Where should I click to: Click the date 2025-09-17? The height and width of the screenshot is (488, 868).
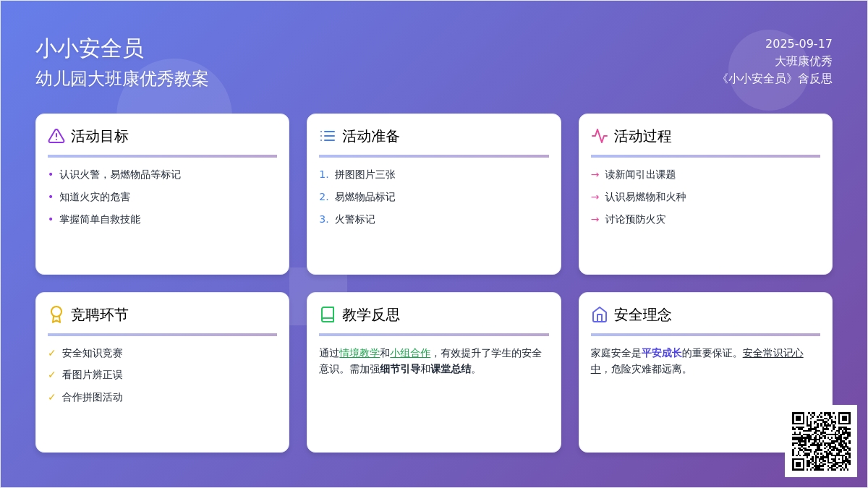coord(799,43)
